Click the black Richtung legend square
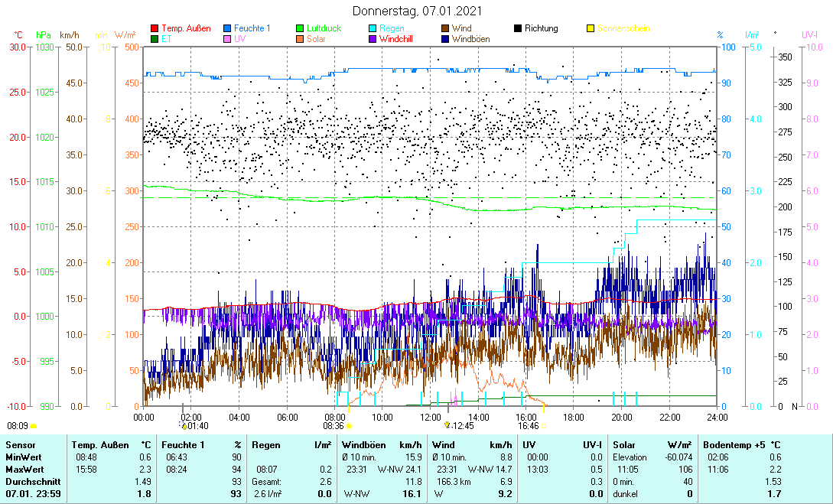 pyautogui.click(x=518, y=28)
